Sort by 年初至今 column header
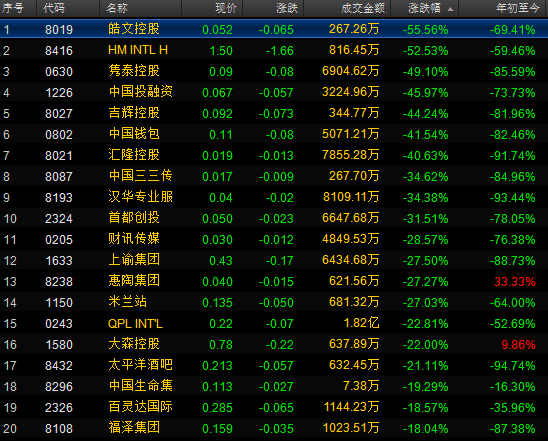 518,8
